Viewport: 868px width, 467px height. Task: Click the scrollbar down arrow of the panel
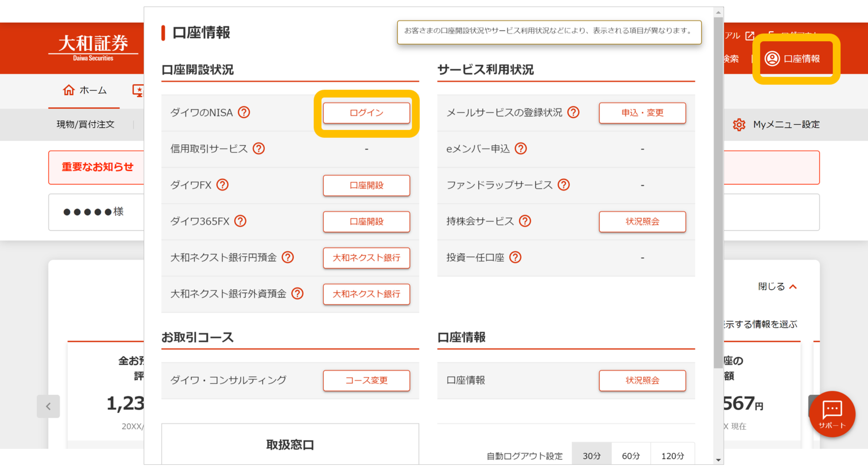(718, 460)
